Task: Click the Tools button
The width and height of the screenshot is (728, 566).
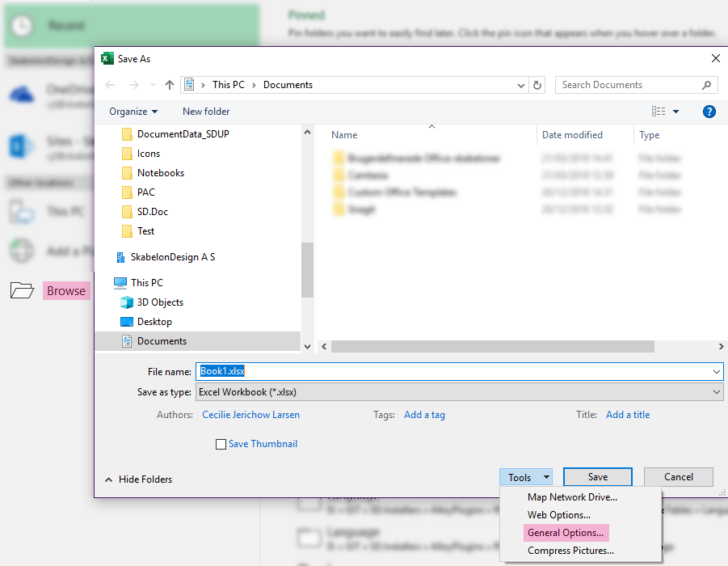Action: point(525,477)
